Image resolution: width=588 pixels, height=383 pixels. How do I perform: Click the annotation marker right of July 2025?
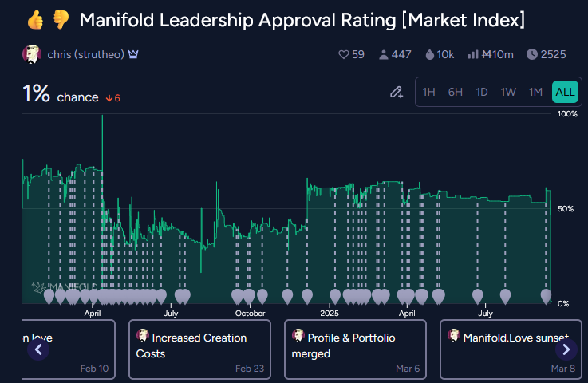(x=505, y=296)
